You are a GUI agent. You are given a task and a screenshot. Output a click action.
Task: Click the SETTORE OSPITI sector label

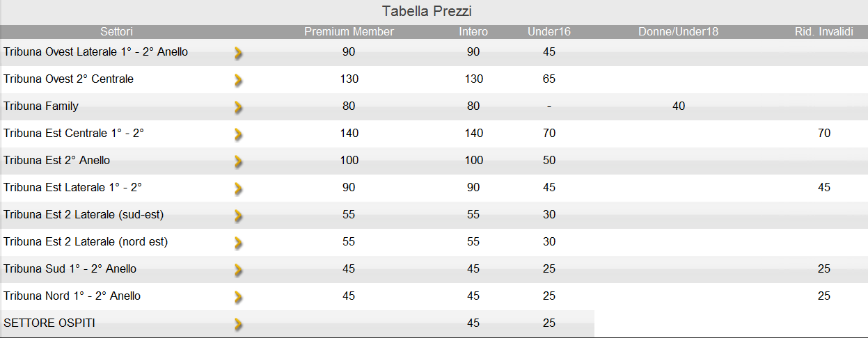pyautogui.click(x=49, y=323)
